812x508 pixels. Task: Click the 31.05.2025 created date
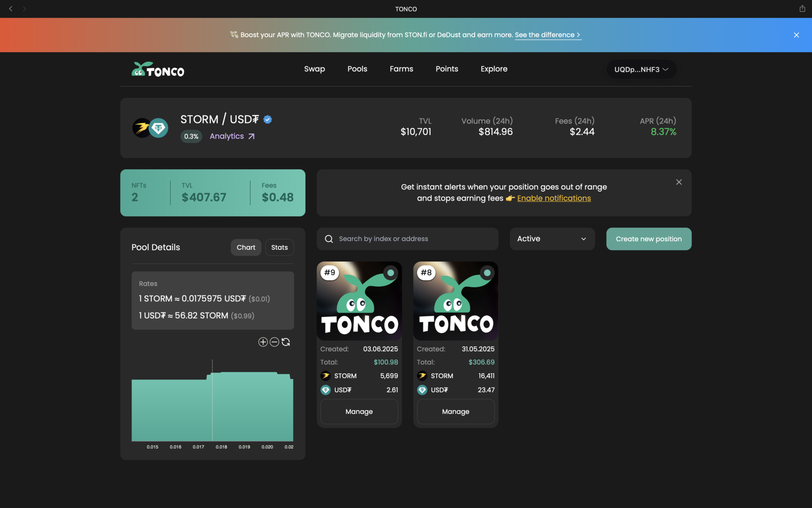click(478, 349)
